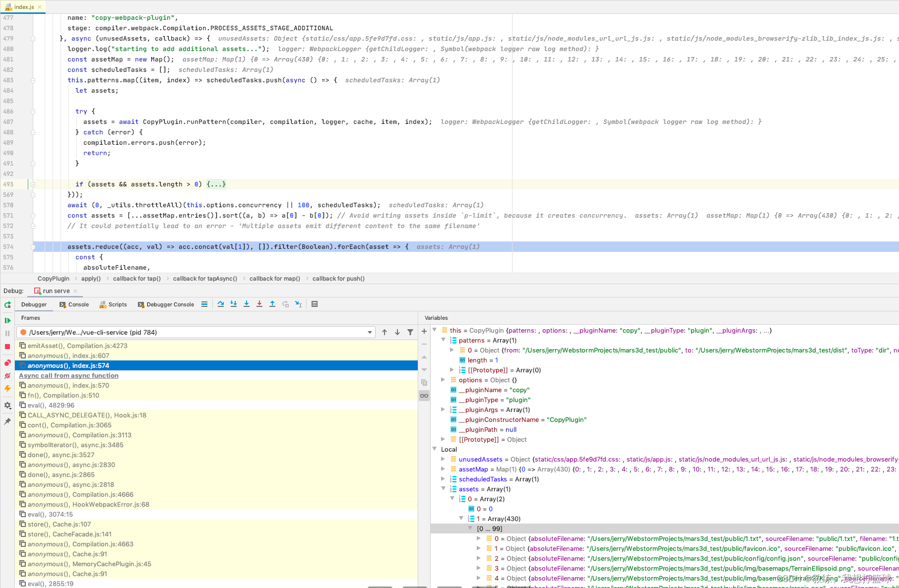The image size is (899, 588).
Task: Step out of current function
Action: click(x=272, y=304)
